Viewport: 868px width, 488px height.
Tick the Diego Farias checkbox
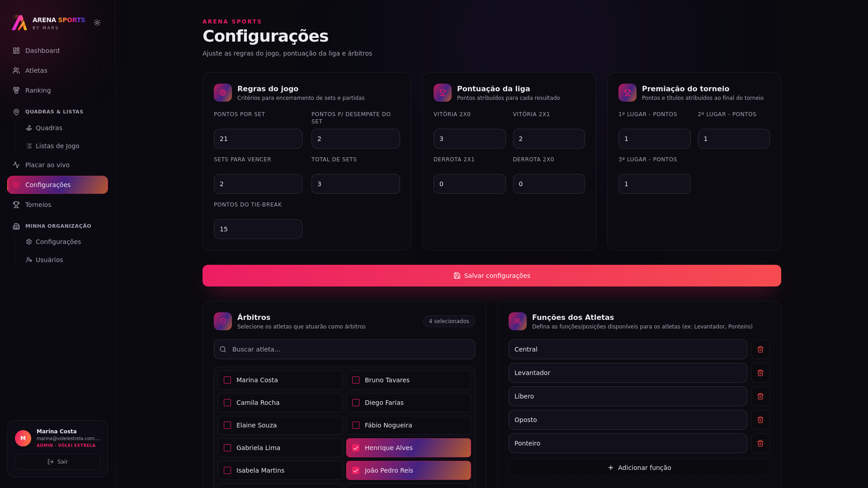click(x=356, y=403)
